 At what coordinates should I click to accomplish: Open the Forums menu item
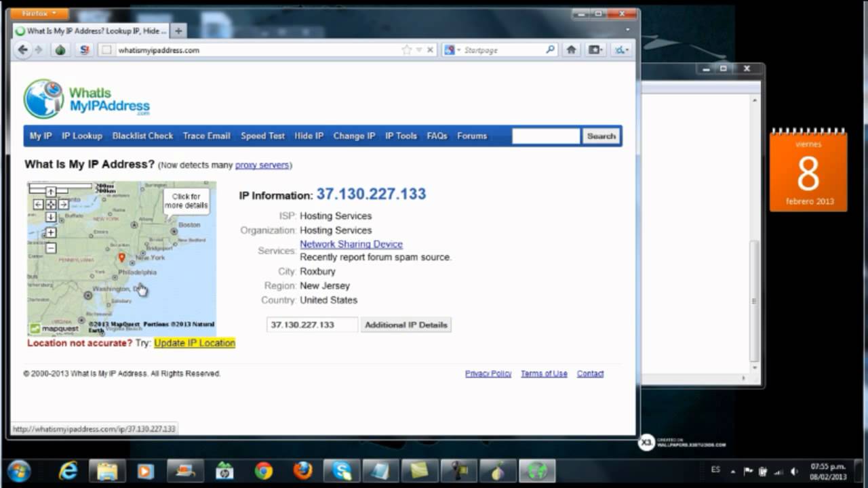pos(472,136)
